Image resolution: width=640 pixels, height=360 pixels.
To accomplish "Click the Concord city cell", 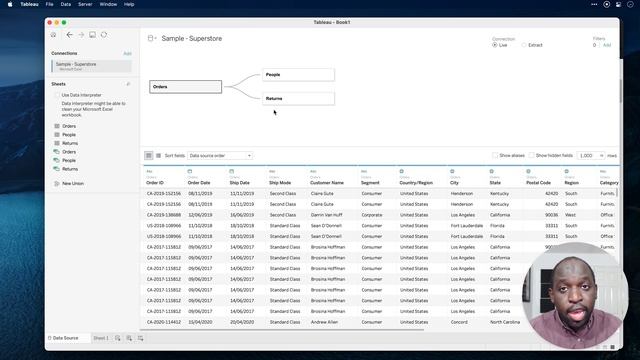I will (x=459, y=322).
